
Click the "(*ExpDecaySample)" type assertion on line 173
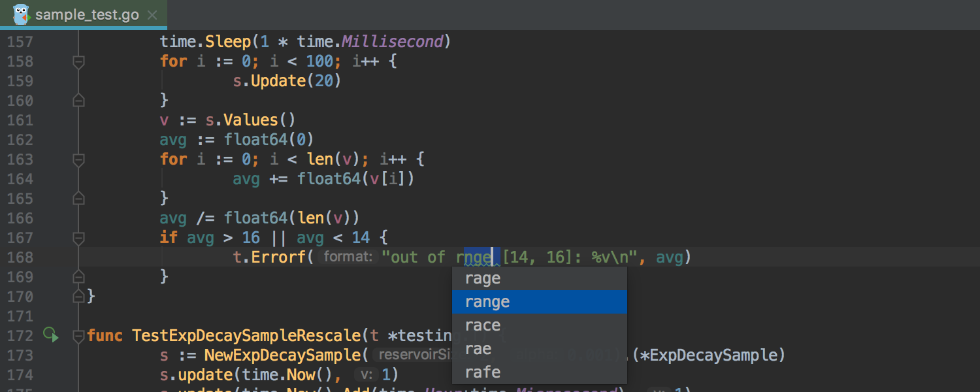708,355
